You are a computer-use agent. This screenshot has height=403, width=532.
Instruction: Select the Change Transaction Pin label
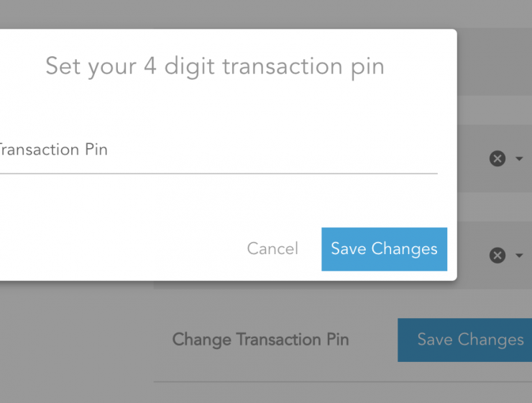tap(260, 340)
